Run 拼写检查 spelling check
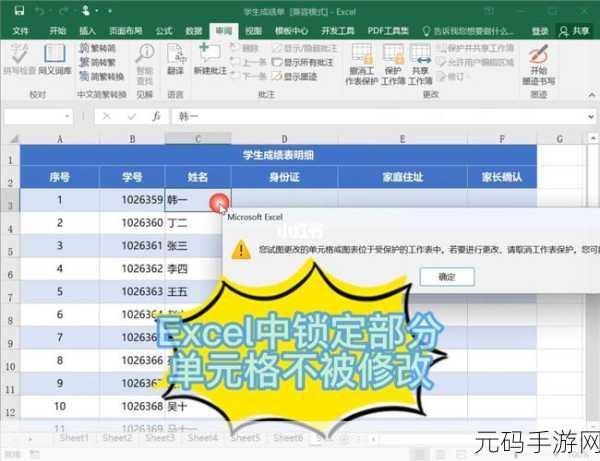600x461 pixels. [x=19, y=59]
